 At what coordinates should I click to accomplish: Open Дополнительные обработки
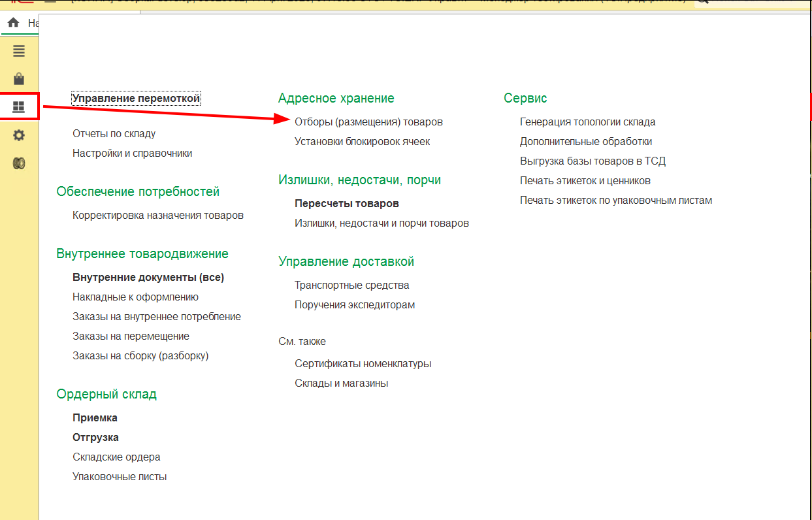[x=586, y=142]
